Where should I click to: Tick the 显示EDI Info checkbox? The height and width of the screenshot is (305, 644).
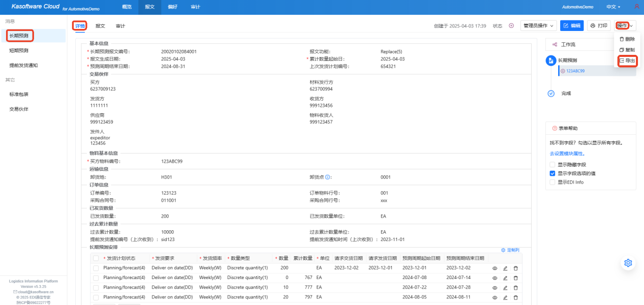[553, 182]
